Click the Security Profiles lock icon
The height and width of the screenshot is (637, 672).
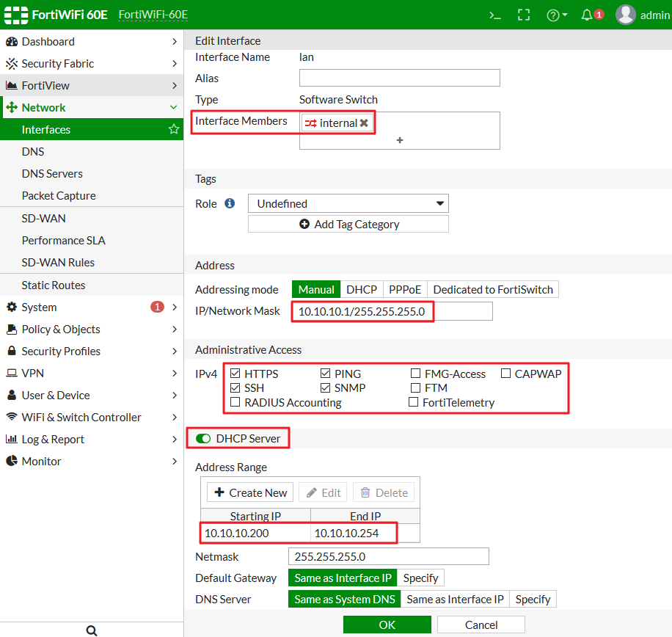point(12,351)
